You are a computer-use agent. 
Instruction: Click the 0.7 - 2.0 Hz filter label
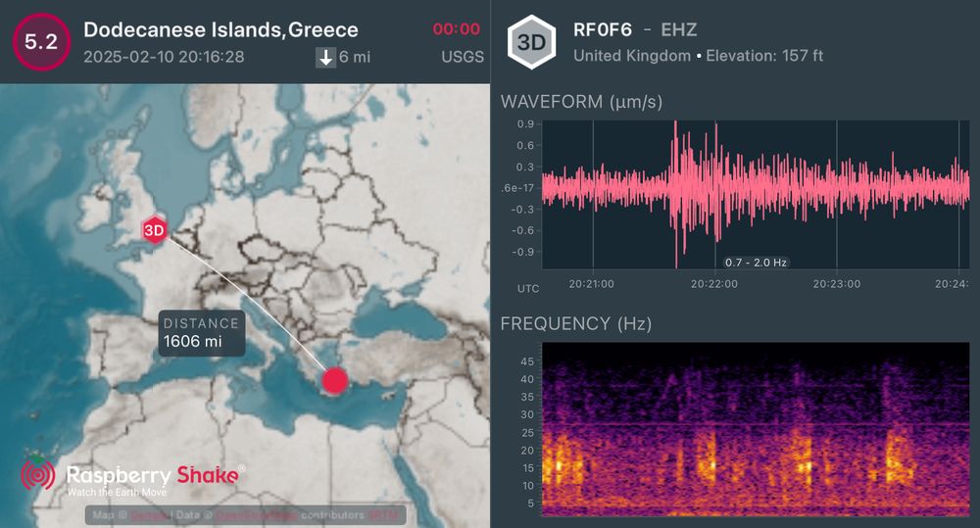point(756,263)
